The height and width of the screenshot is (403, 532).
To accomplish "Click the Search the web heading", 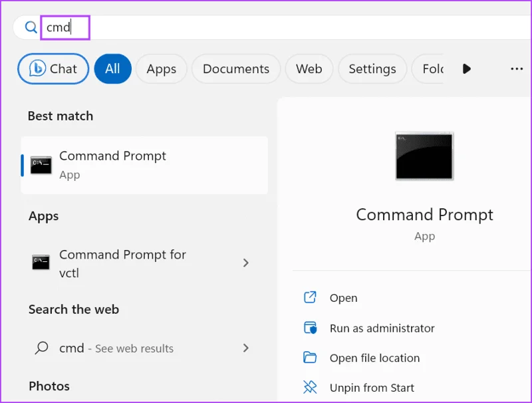I will click(74, 309).
